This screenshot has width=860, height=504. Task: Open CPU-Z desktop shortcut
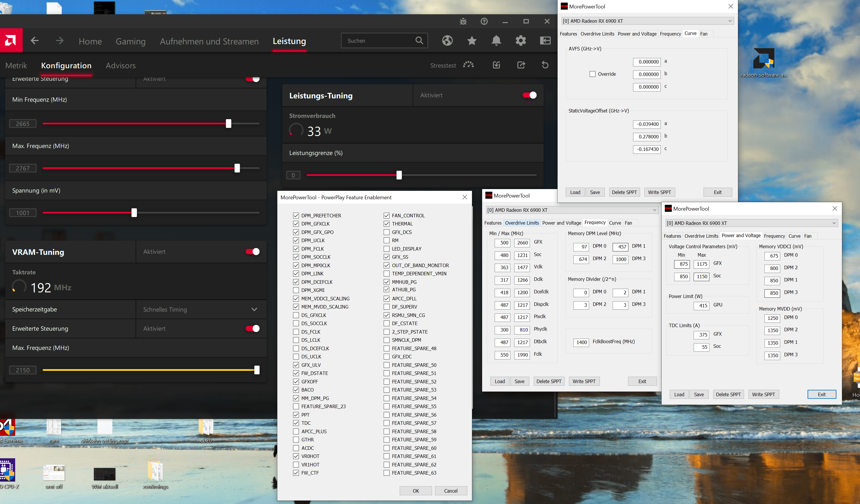[8, 474]
